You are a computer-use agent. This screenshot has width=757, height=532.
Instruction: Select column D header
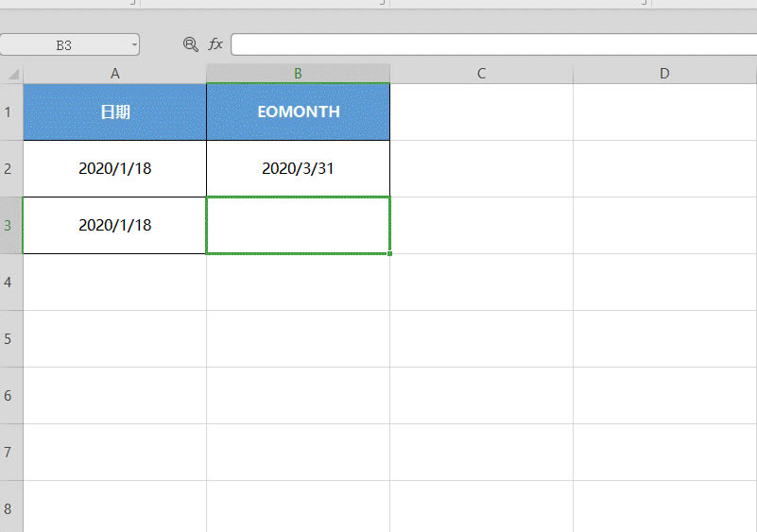point(664,74)
